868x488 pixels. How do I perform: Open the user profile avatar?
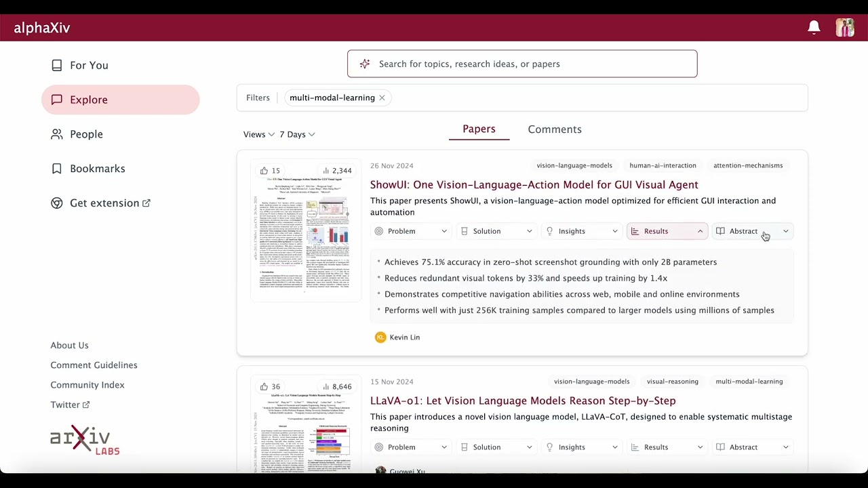point(845,27)
